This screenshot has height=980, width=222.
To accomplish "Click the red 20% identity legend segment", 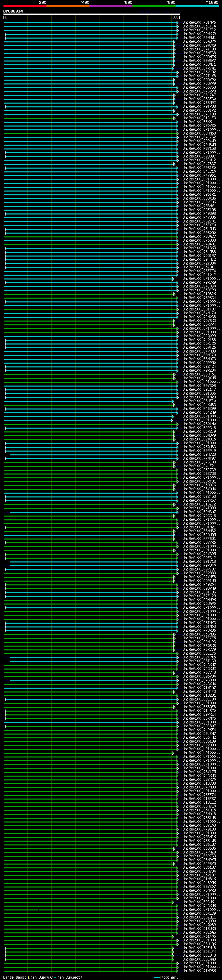I will (x=25, y=6).
